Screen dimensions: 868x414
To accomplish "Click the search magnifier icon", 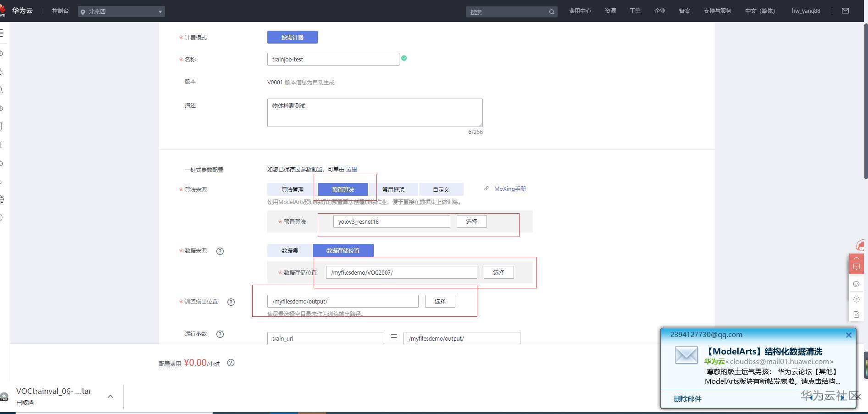I will tap(552, 12).
